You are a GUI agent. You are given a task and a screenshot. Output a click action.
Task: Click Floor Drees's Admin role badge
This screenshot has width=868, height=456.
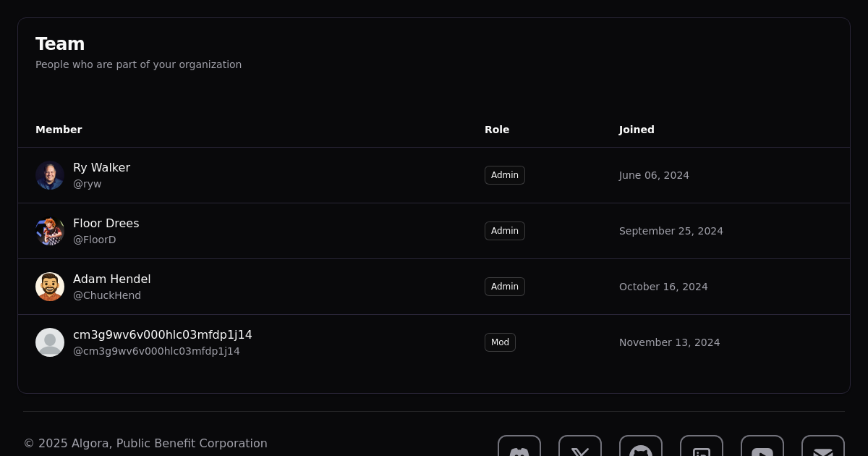(505, 231)
